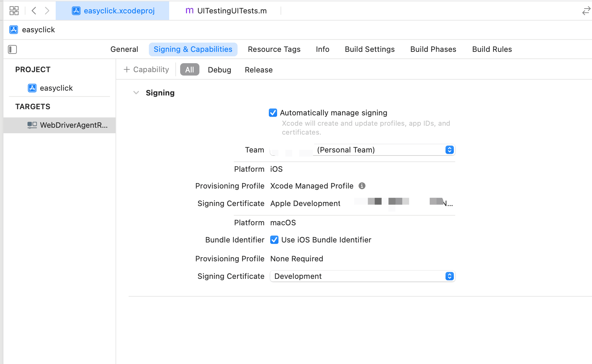Screen dimensions: 592x364
Task: Go to the Build Rules tab
Action: point(492,49)
